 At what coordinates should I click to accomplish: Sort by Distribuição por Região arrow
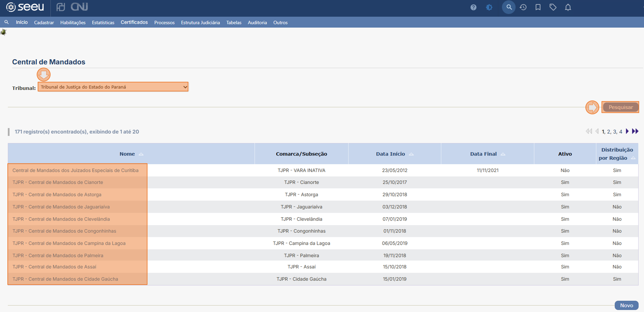coord(633,158)
